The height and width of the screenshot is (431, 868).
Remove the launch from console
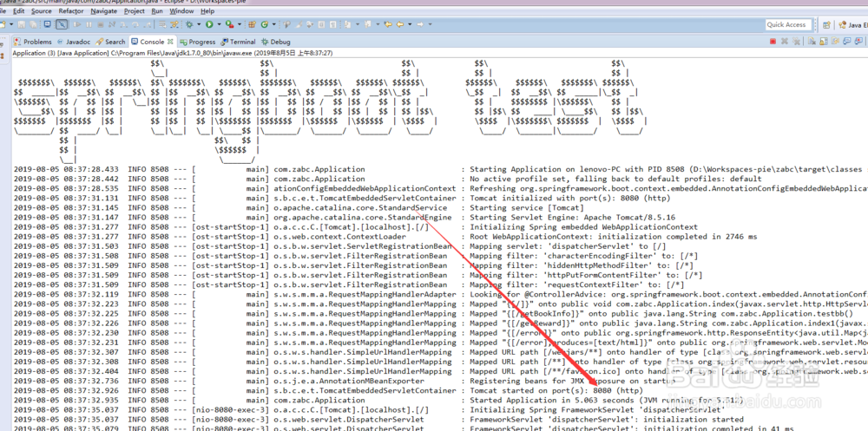pyautogui.click(x=785, y=42)
